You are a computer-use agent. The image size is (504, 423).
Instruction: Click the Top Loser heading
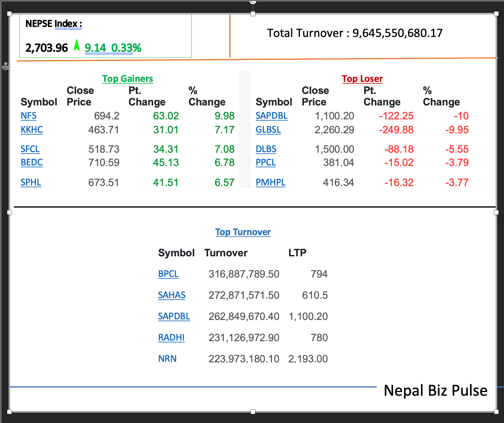pyautogui.click(x=362, y=79)
